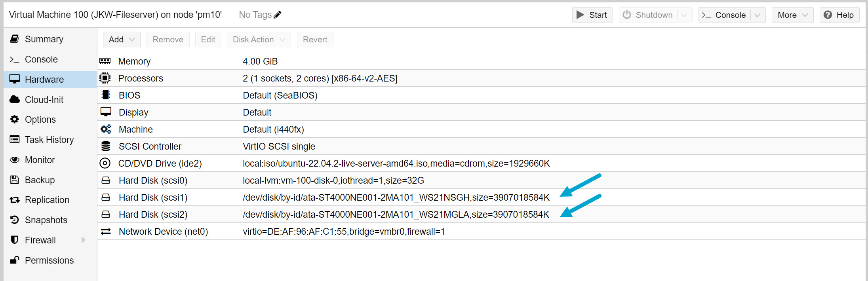This screenshot has height=281, width=868.
Task: Open the Task History view
Action: [x=49, y=139]
